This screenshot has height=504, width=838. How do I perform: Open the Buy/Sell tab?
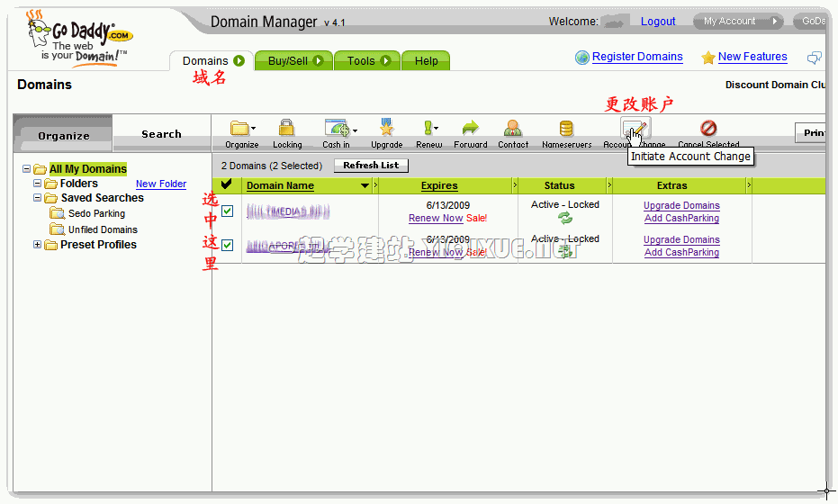click(x=294, y=61)
